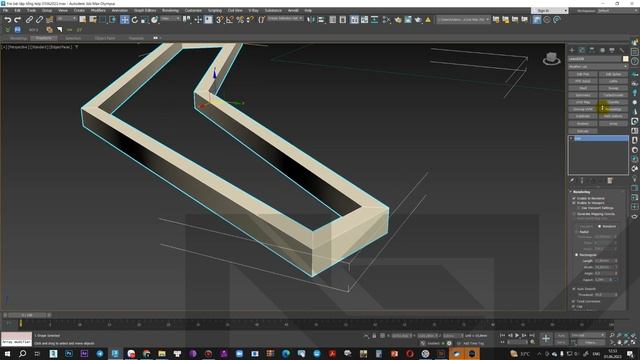Toggle the 3D Snaps icon
640x360 pixels.
pos(220,20)
